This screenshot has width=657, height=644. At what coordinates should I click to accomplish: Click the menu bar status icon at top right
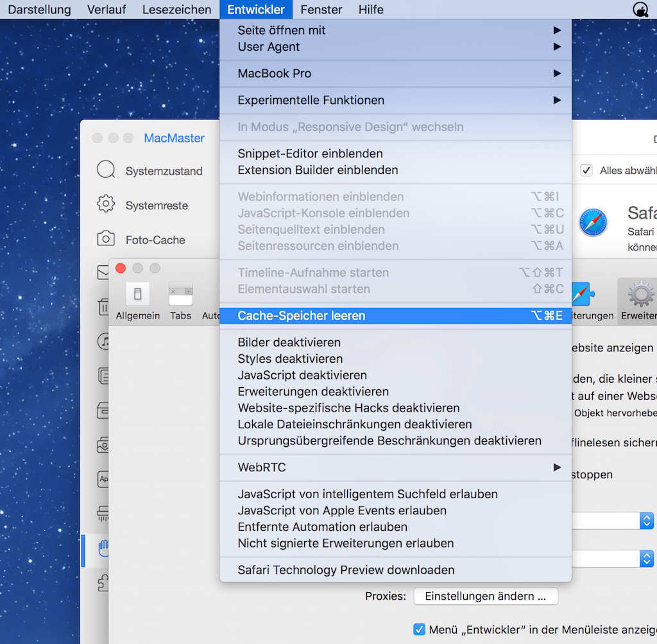(641, 9)
